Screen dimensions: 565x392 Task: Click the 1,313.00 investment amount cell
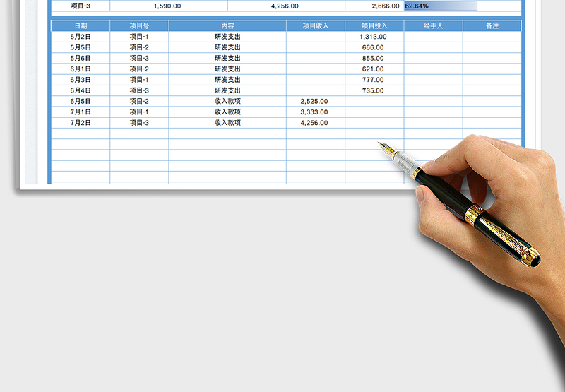tap(374, 37)
